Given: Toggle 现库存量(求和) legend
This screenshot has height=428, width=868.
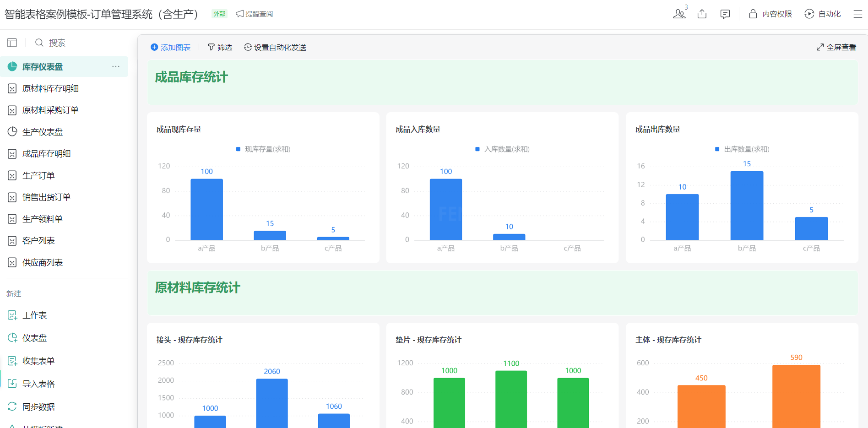Looking at the screenshot, I should [x=263, y=149].
